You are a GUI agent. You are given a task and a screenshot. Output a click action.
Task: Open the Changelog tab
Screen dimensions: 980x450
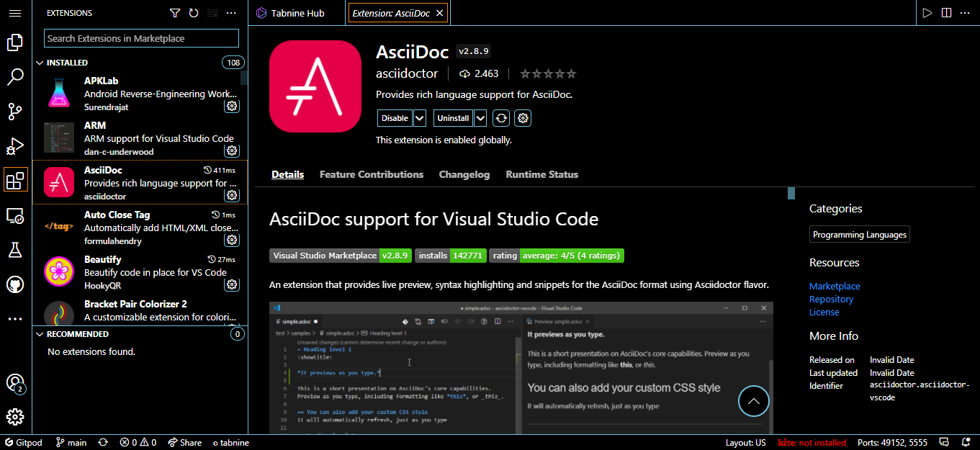click(x=464, y=174)
